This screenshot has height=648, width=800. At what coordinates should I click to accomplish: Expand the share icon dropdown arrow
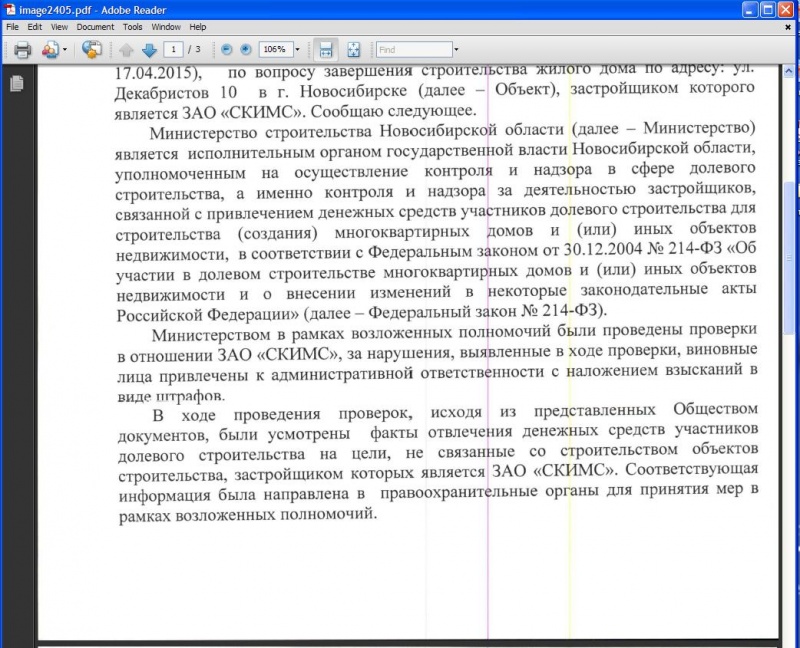coord(66,49)
